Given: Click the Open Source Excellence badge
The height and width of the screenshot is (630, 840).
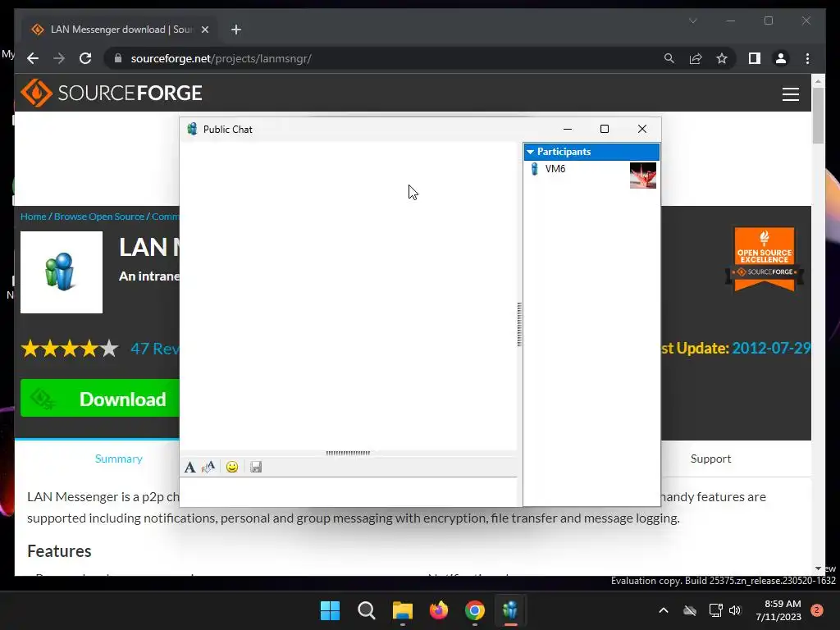Looking at the screenshot, I should [765, 260].
